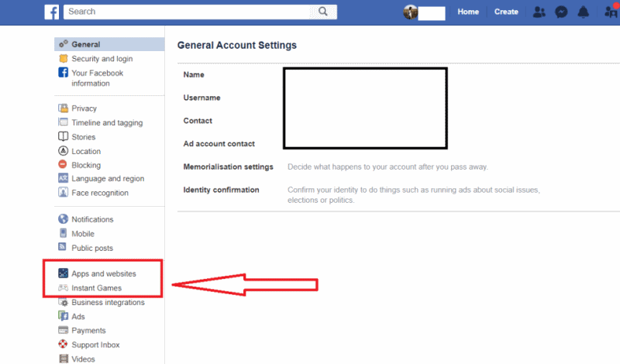
Task: Click the Location compass icon
Action: click(x=64, y=150)
